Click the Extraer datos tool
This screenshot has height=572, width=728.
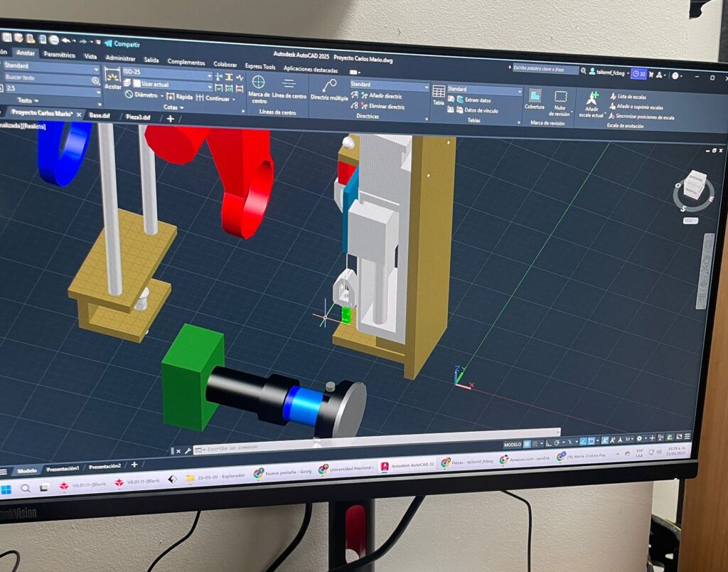point(473,100)
